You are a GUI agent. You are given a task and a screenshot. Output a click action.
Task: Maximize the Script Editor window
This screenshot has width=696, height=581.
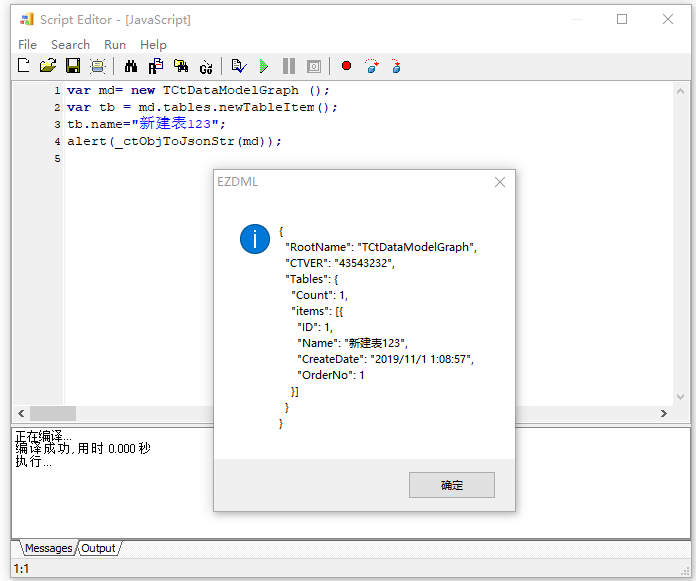pyautogui.click(x=622, y=19)
